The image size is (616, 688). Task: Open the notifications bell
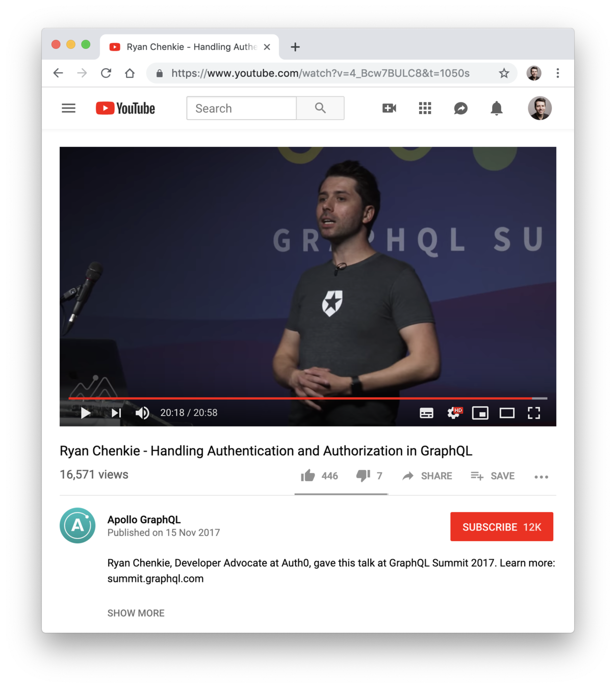496,108
